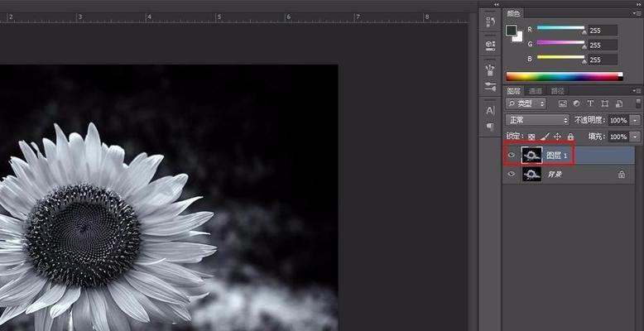
Task: Open the 类型 filter type dropdown
Action: pyautogui.click(x=526, y=103)
